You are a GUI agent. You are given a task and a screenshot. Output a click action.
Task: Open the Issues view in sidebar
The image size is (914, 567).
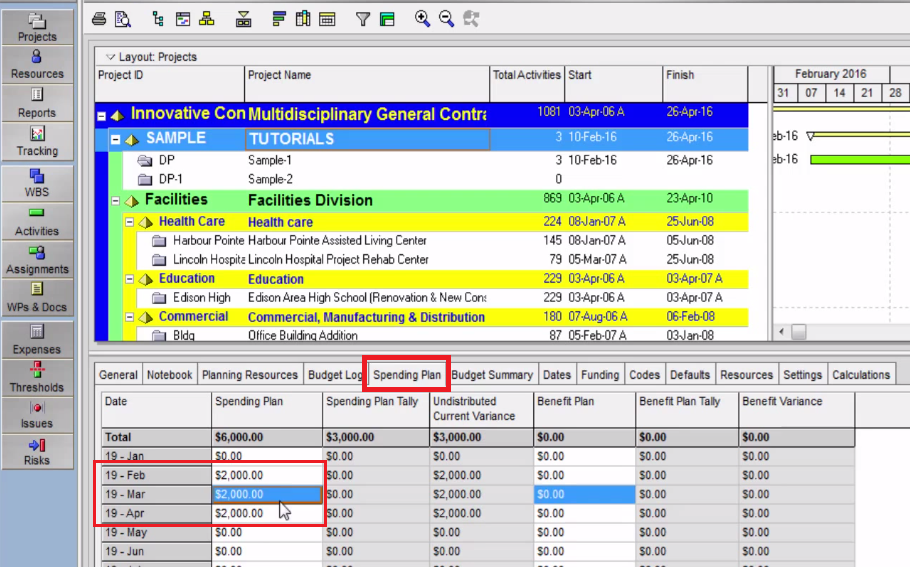pos(37,415)
